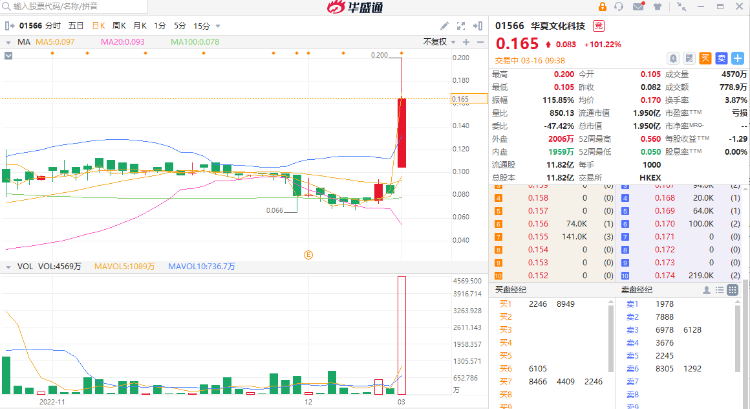Open the skin theme shirt icon

[658, 7]
